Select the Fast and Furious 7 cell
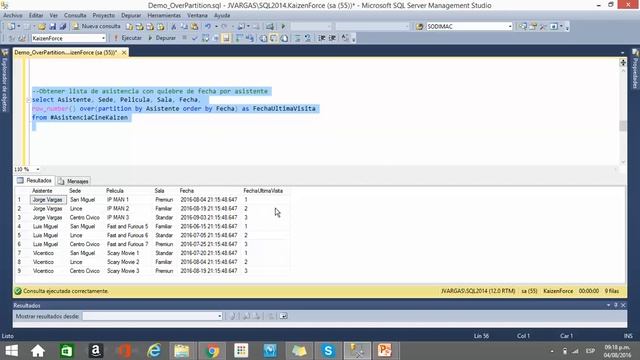640x360 pixels. pos(127,244)
